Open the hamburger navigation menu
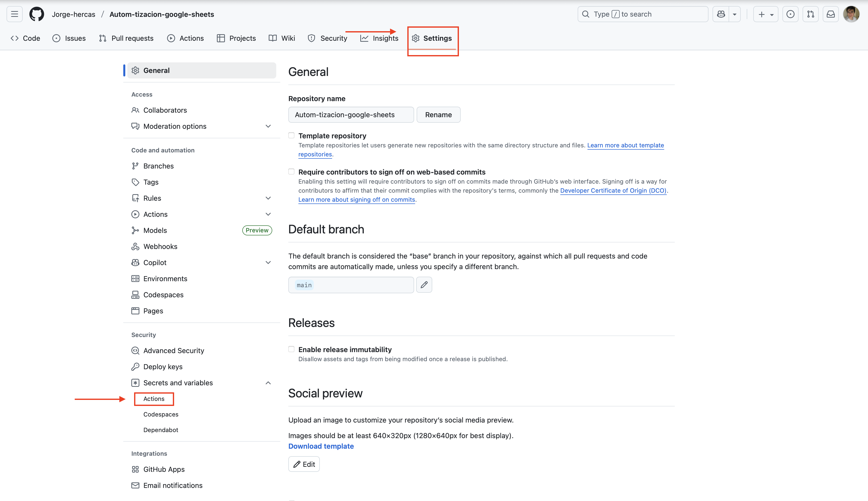 [14, 14]
